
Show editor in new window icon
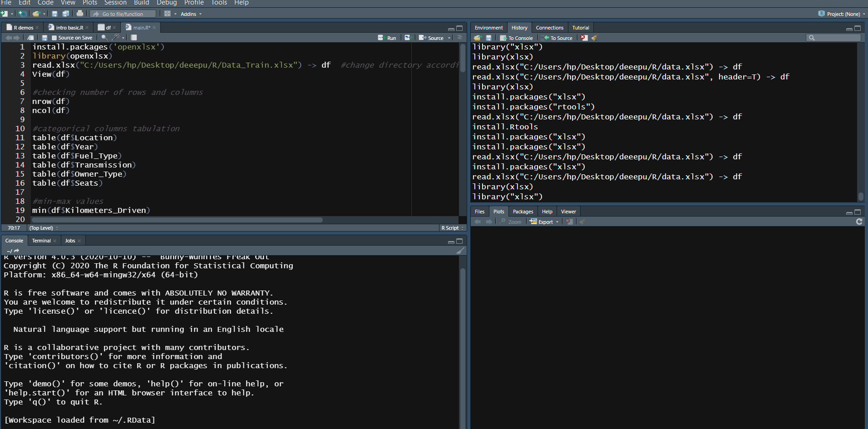30,38
